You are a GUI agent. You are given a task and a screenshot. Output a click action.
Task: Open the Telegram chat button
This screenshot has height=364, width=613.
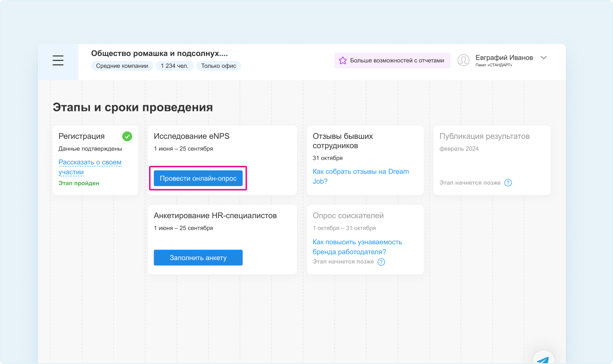(x=544, y=359)
